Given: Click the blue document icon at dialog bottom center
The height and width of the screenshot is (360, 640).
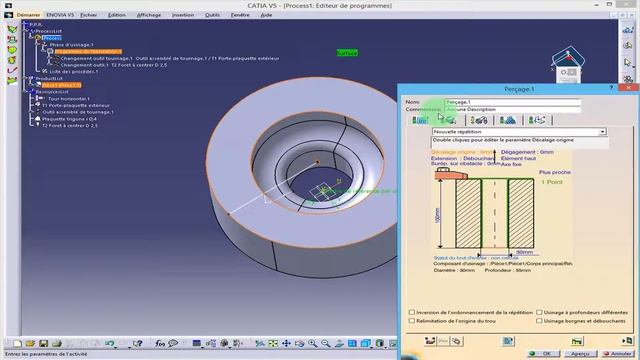Looking at the screenshot, I should point(508,341).
